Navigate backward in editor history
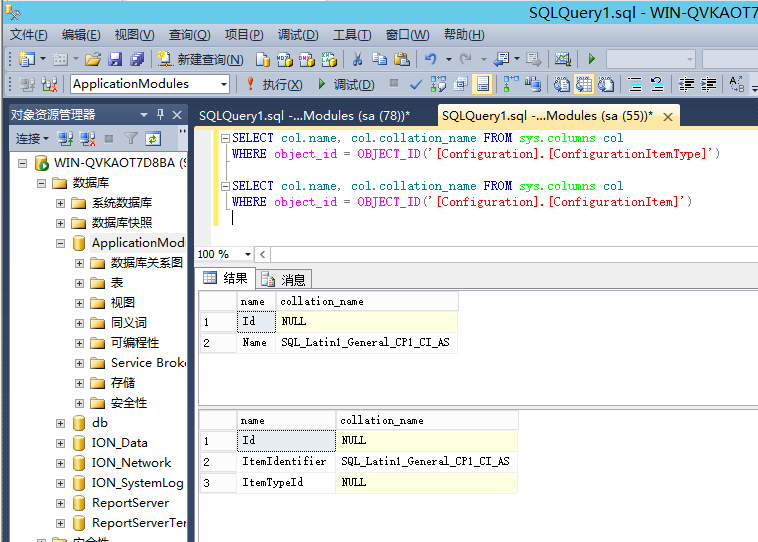 (x=502, y=59)
